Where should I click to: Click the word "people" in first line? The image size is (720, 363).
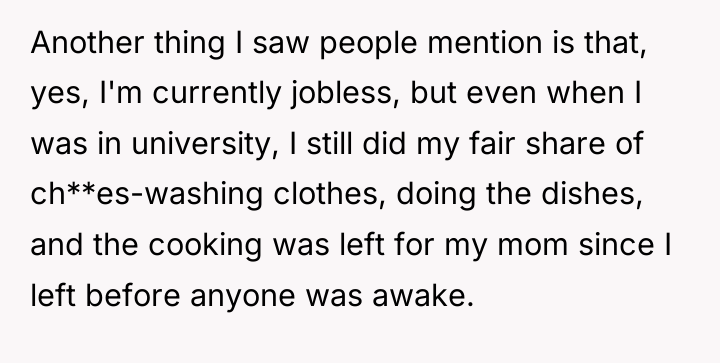click(x=368, y=44)
